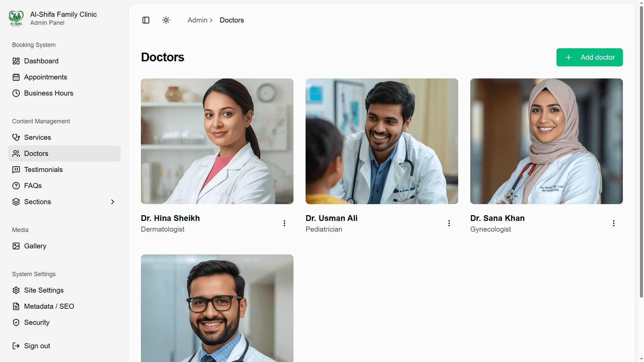This screenshot has width=644, height=362.
Task: Sign out of admin panel
Action: tap(64, 346)
